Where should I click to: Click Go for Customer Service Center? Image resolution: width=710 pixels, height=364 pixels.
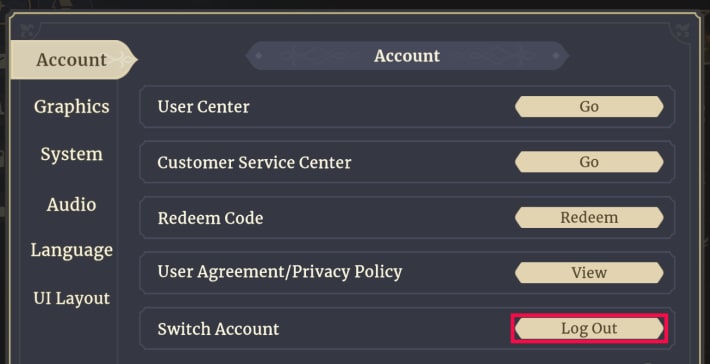tap(589, 162)
